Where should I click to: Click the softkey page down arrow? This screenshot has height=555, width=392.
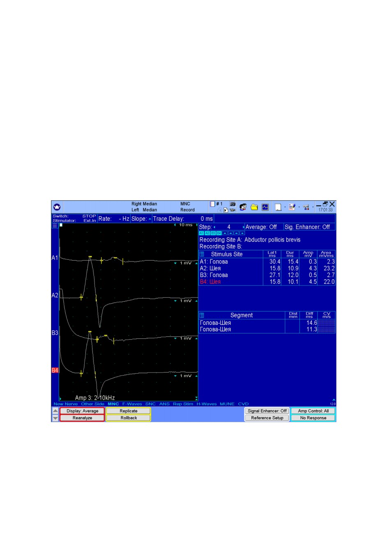tap(55, 418)
